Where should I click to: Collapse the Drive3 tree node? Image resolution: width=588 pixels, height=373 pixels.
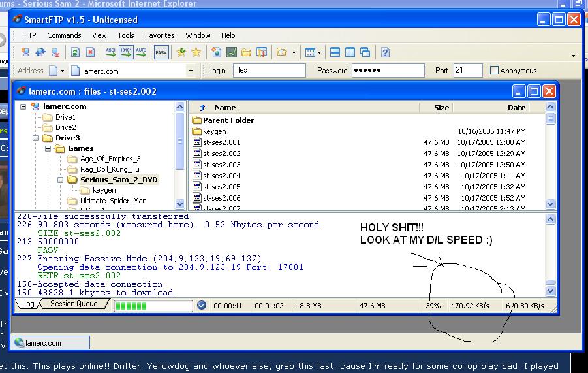[36, 138]
